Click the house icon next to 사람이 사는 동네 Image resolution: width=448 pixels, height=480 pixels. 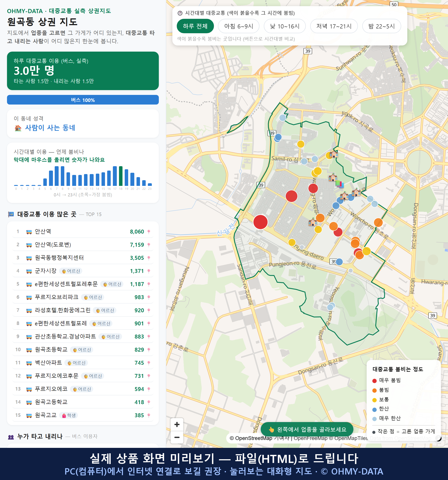(18, 128)
